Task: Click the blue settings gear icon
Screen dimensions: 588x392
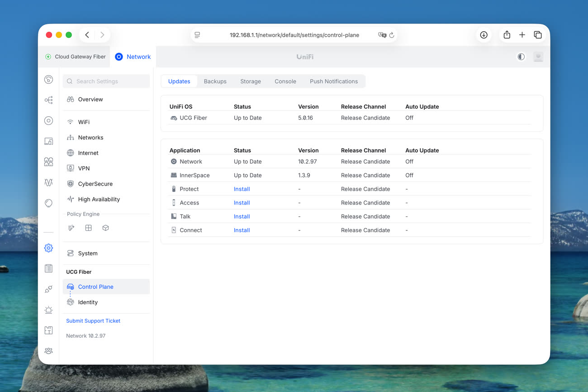Action: pyautogui.click(x=48, y=248)
